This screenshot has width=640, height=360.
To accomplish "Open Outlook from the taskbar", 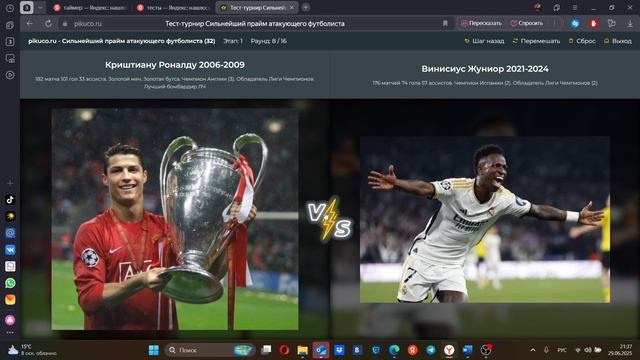I will (321, 350).
